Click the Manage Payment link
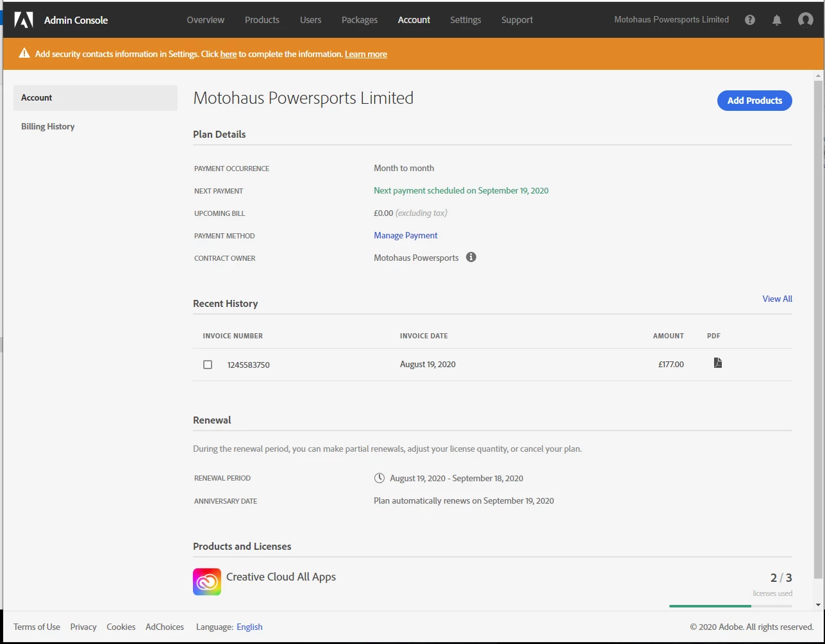Screen dimensions: 825x644 click(406, 235)
